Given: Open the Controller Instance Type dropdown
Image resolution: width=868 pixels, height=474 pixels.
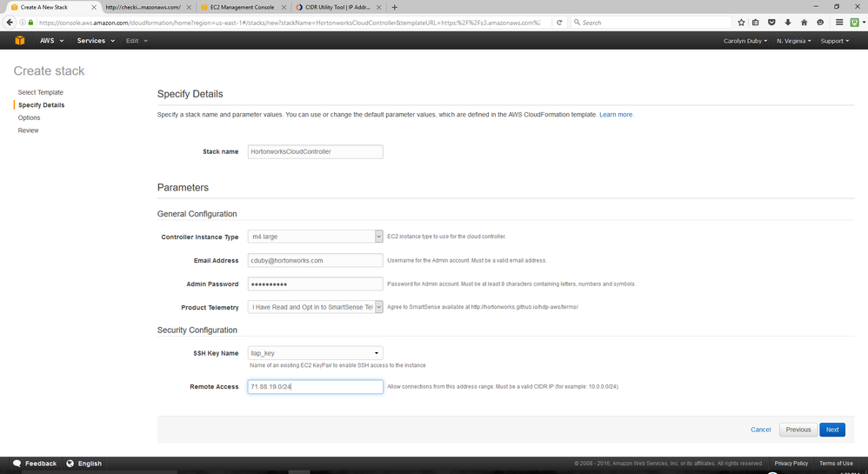Looking at the screenshot, I should [315, 237].
